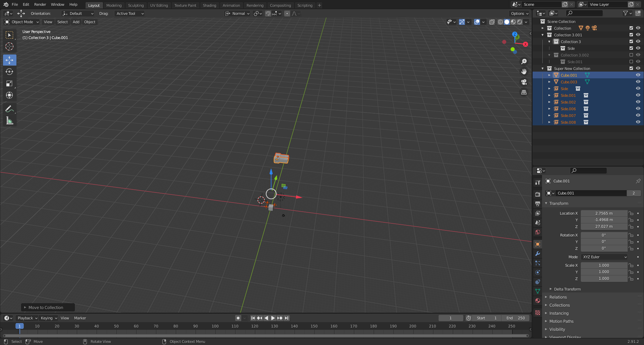Open the Material properties tab icon
644x345 pixels.
point(537,301)
